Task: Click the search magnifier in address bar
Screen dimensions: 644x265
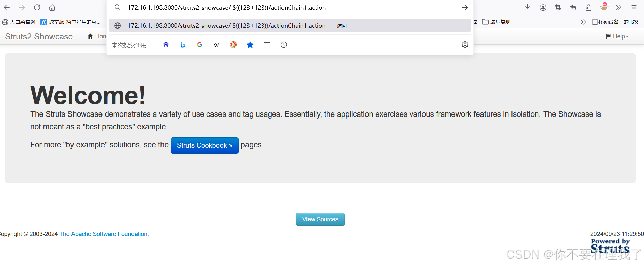Action: point(117,7)
